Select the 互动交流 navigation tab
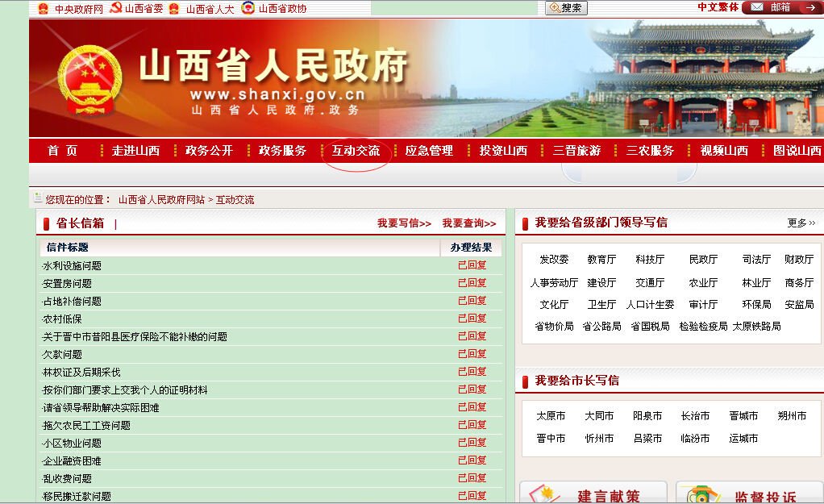Image resolution: width=824 pixels, height=504 pixels. click(356, 150)
